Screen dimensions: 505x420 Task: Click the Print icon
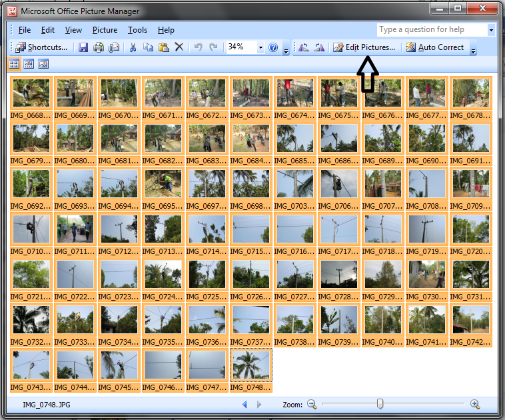[x=99, y=47]
